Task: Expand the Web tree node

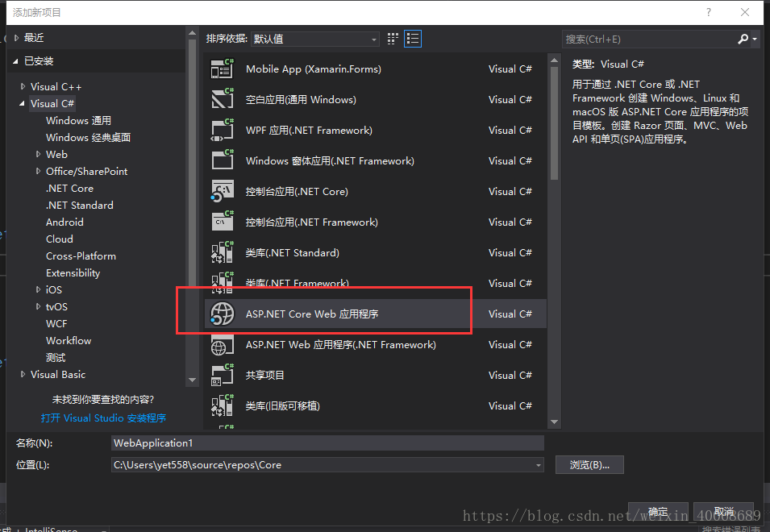Action: pos(39,154)
